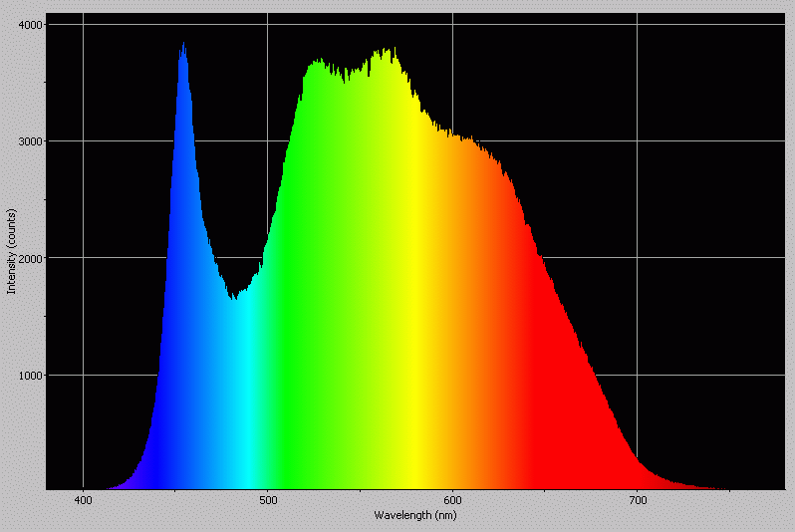
Task: Click the 2000 y-axis tick label
Action: tap(30, 258)
